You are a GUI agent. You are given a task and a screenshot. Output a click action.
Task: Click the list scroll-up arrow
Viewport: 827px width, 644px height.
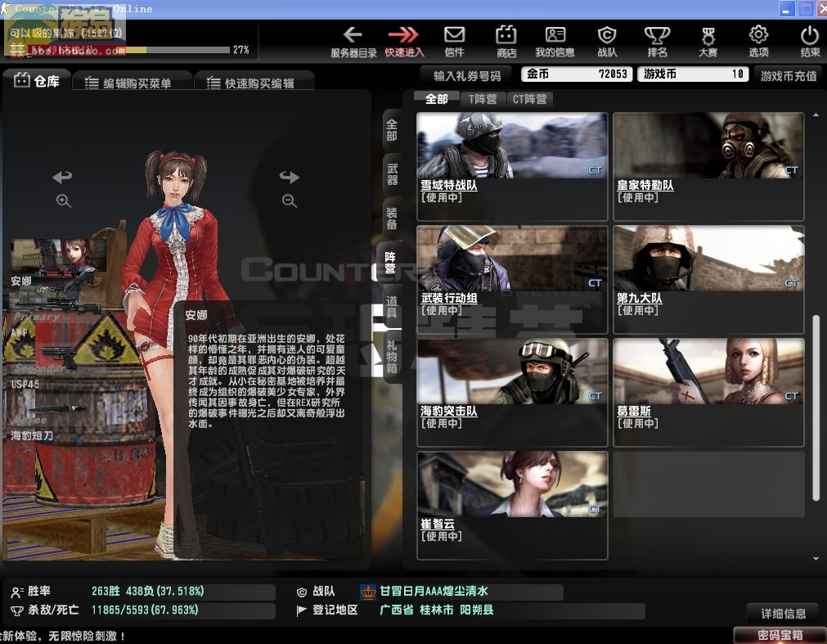(816, 115)
